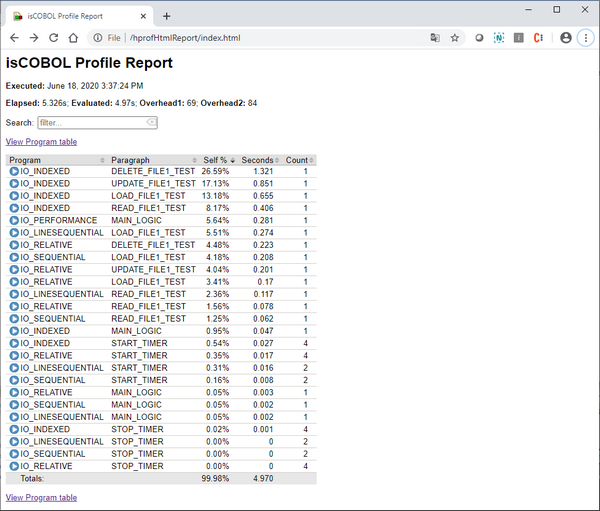Expand the IO_INDEXED MAIN_LOGIC row arrow
Viewport: 600px width, 511px height.
(14, 331)
